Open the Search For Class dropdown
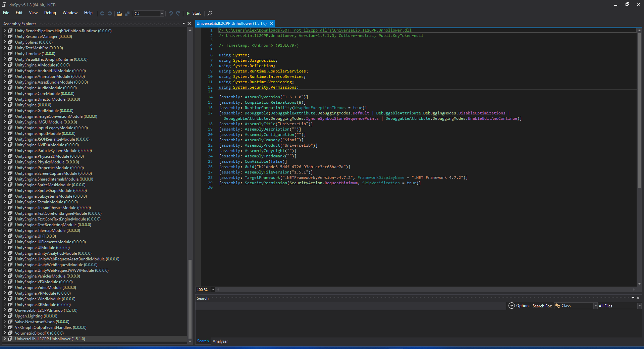The height and width of the screenshot is (349, 644). click(595, 306)
